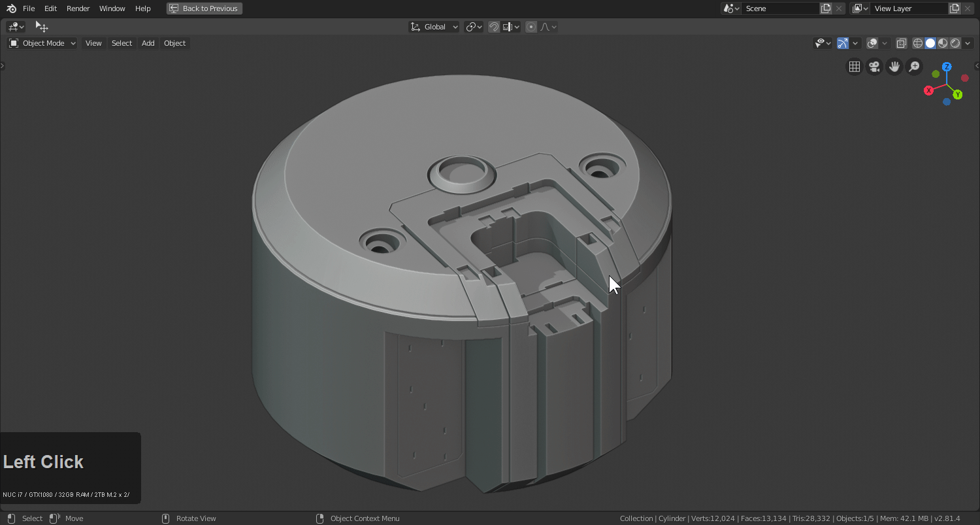Screen dimensions: 980x525
Task: Expand the viewport shading options dropdown
Action: pos(968,43)
